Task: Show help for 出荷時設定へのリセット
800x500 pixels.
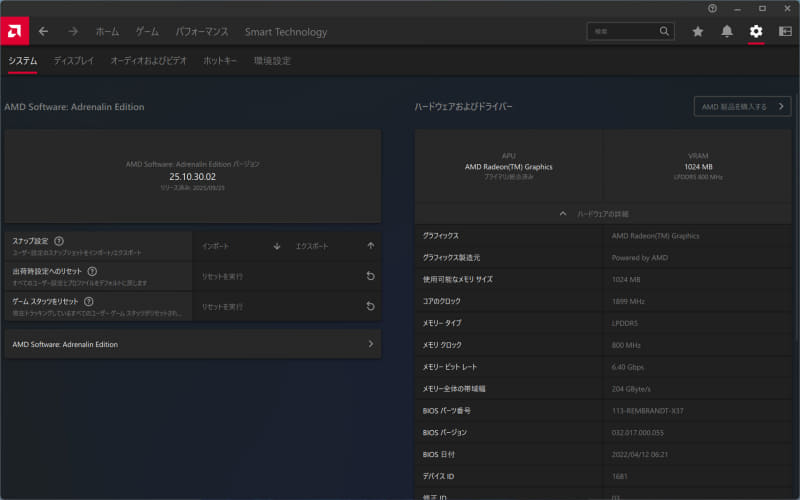Action: coord(92,271)
